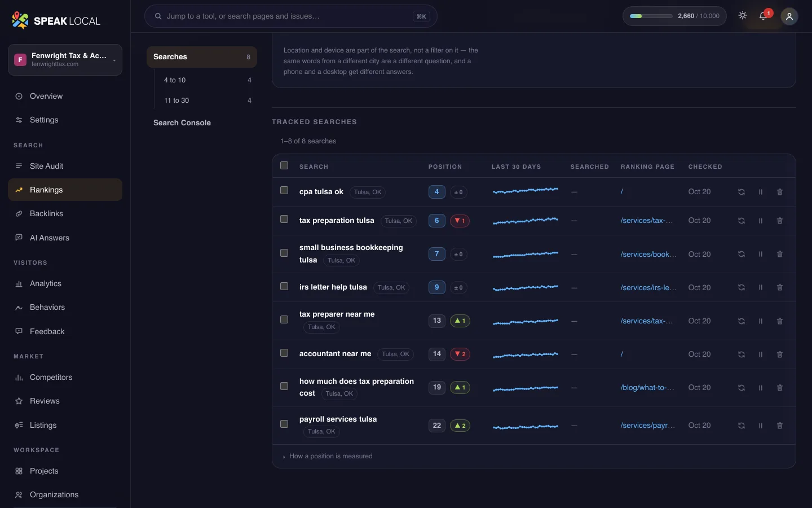The height and width of the screenshot is (508, 812).
Task: Open the user account avatar menu
Action: point(789,16)
